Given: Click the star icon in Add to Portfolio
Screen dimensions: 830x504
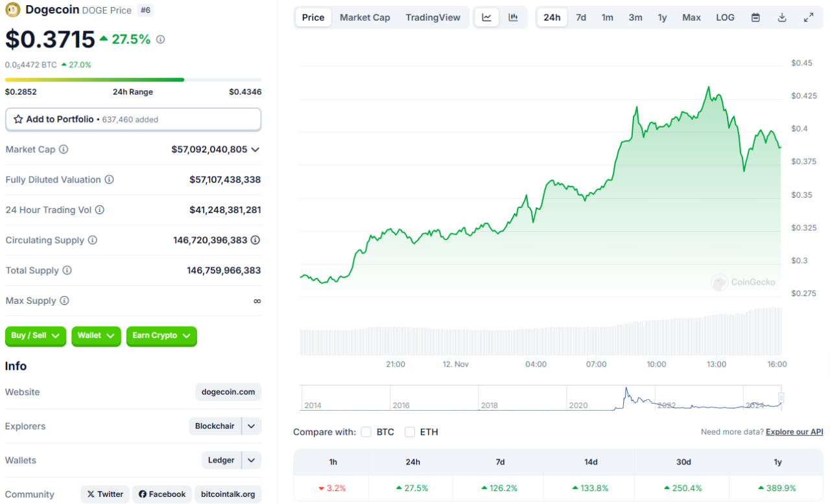Looking at the screenshot, I should click(x=19, y=119).
